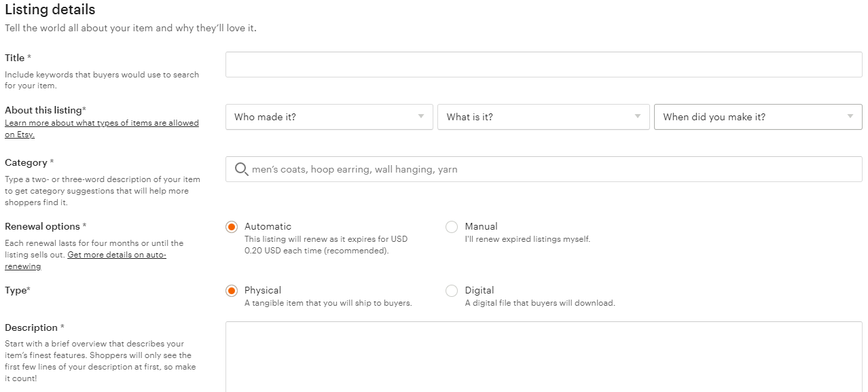Click the "Title" field label

[15, 58]
